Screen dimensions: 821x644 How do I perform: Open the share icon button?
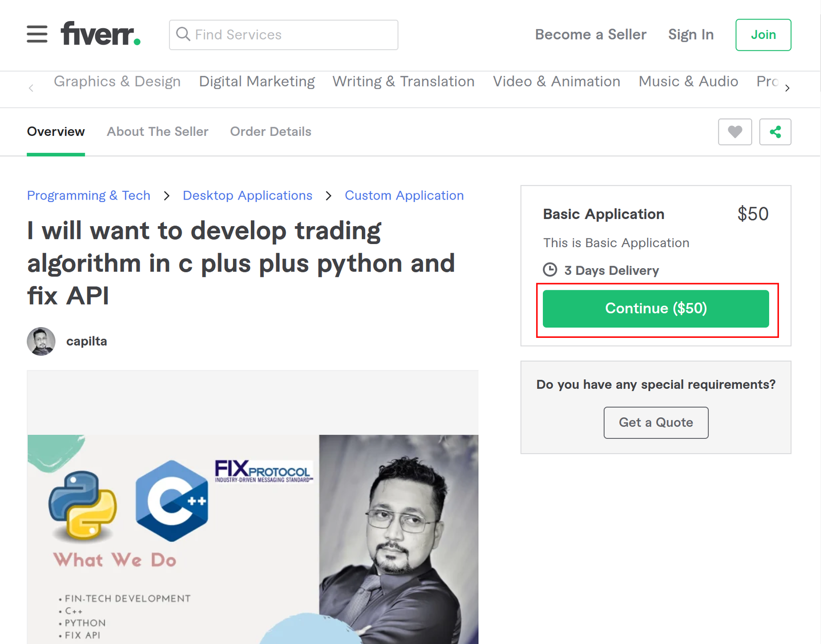point(775,132)
